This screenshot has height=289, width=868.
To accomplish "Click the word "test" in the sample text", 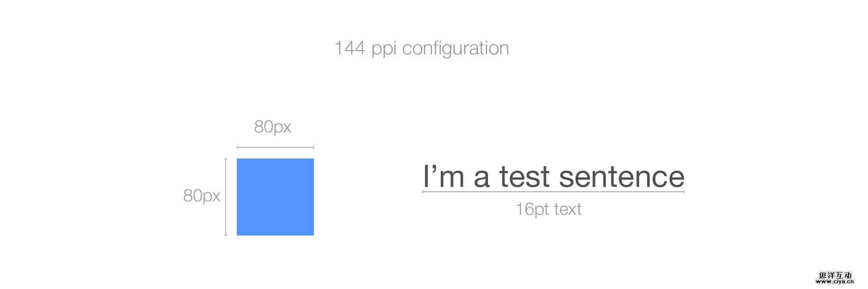I will pyautogui.click(x=524, y=177).
